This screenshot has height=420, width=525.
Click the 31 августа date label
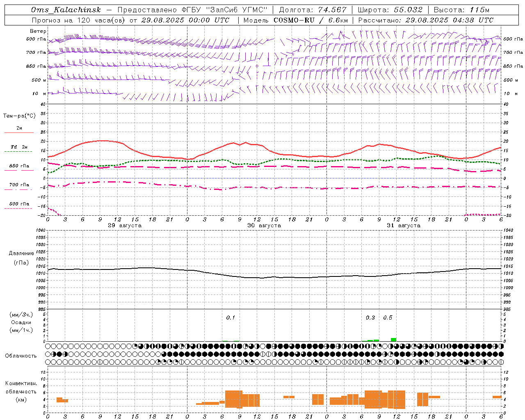pyautogui.click(x=404, y=226)
